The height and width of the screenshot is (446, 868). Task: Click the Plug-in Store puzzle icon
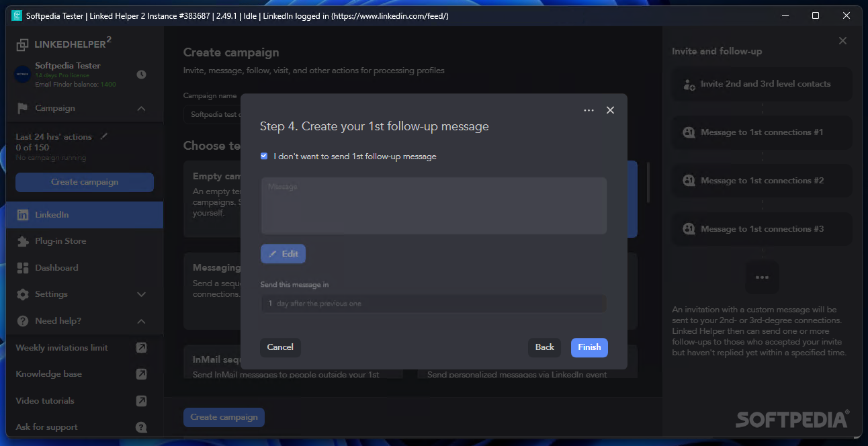tap(23, 241)
